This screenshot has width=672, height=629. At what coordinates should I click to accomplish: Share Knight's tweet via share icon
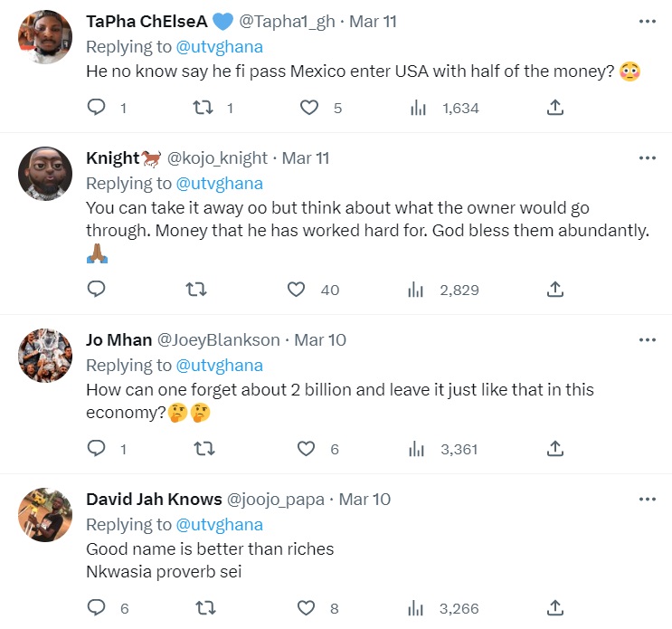pos(555,290)
